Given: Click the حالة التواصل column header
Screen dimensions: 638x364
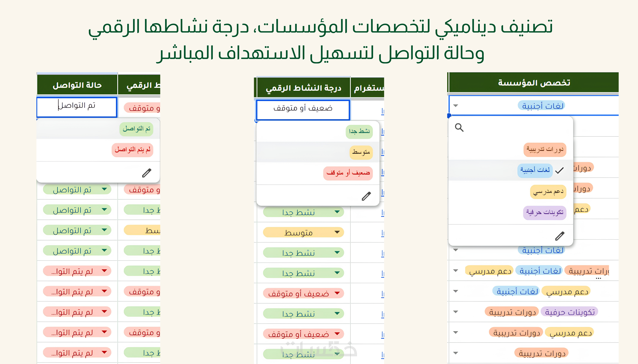Looking at the screenshot, I should point(77,85).
